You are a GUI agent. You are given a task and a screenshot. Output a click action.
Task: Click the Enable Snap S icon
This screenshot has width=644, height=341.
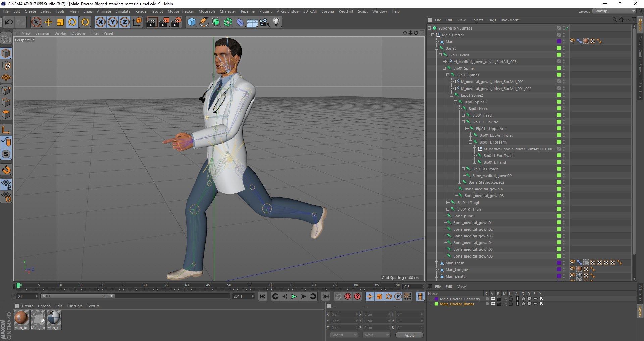point(6,154)
